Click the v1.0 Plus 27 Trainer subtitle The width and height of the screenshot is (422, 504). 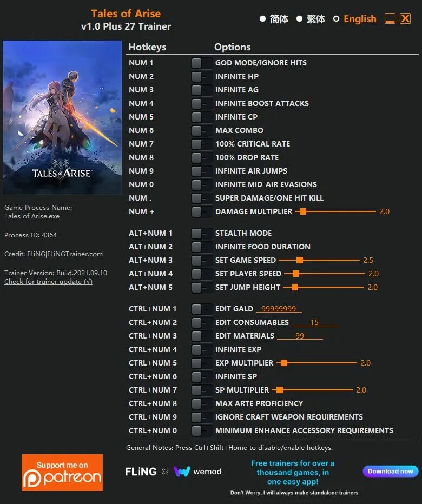(x=126, y=26)
